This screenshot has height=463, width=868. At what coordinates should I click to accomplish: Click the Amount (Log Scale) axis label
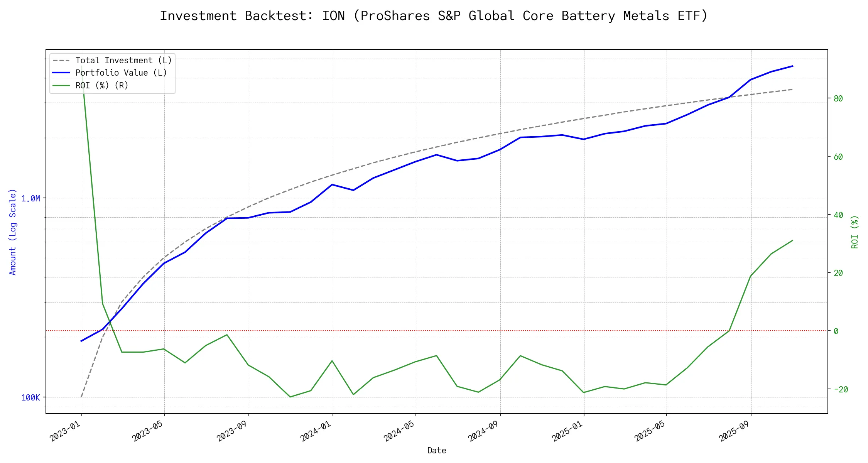click(13, 232)
